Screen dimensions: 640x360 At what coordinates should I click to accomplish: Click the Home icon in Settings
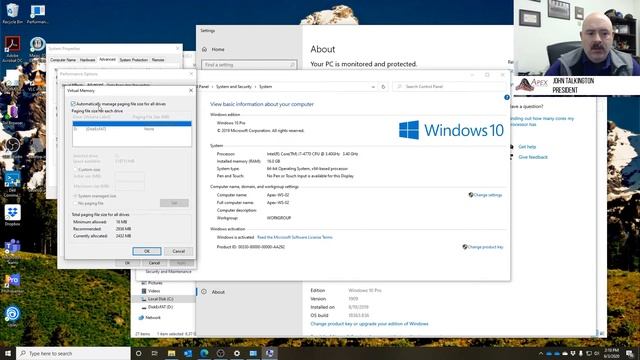pyautogui.click(x=204, y=49)
